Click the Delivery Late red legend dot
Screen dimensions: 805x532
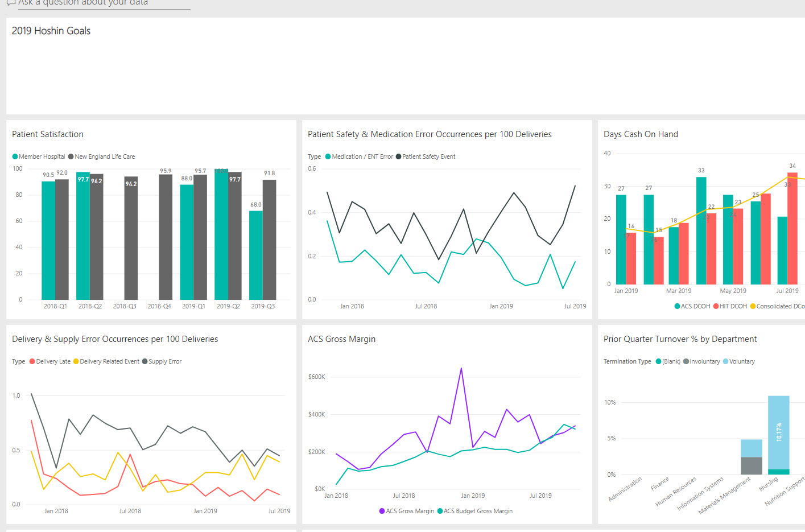[32, 361]
